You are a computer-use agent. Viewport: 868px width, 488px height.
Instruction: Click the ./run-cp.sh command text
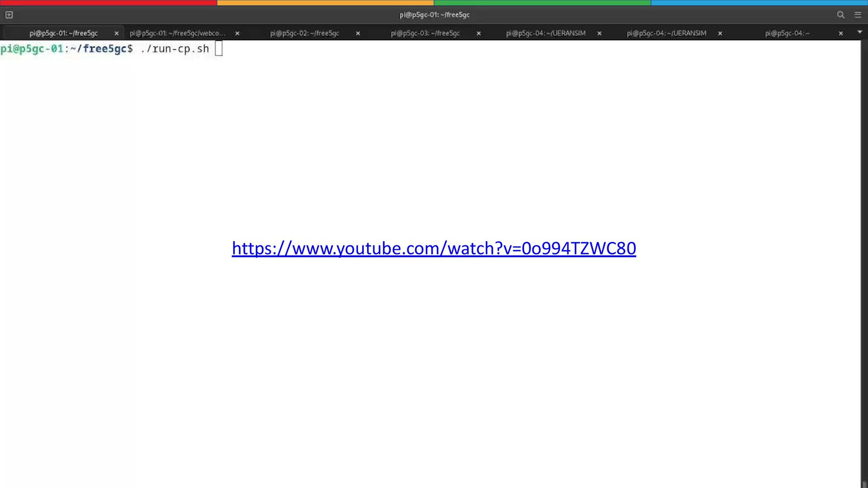click(x=175, y=49)
